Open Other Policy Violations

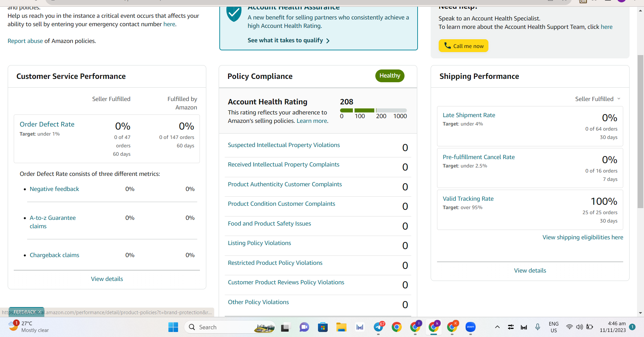pos(258,302)
